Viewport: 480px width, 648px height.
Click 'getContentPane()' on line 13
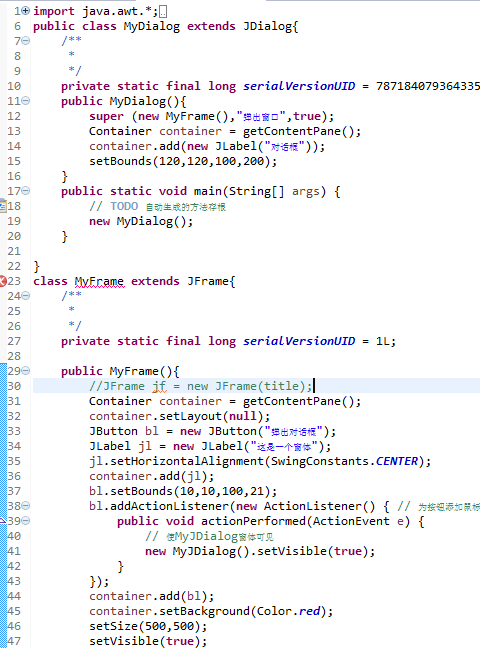tap(299, 131)
